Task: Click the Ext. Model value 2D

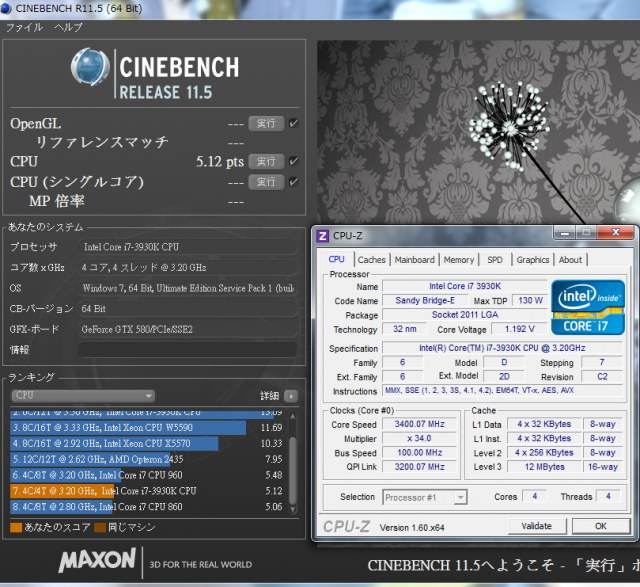Action: (x=504, y=376)
